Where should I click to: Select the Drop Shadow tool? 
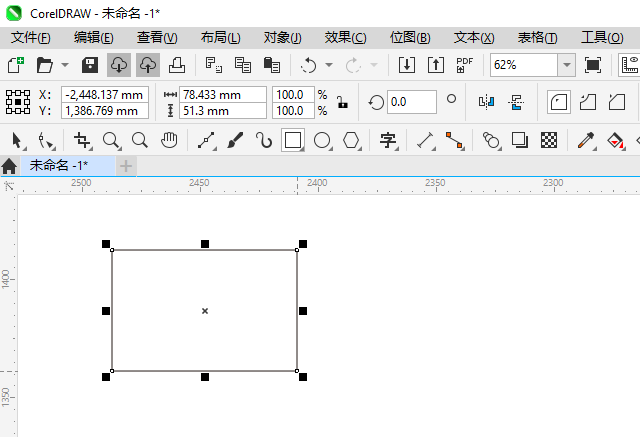click(x=520, y=140)
